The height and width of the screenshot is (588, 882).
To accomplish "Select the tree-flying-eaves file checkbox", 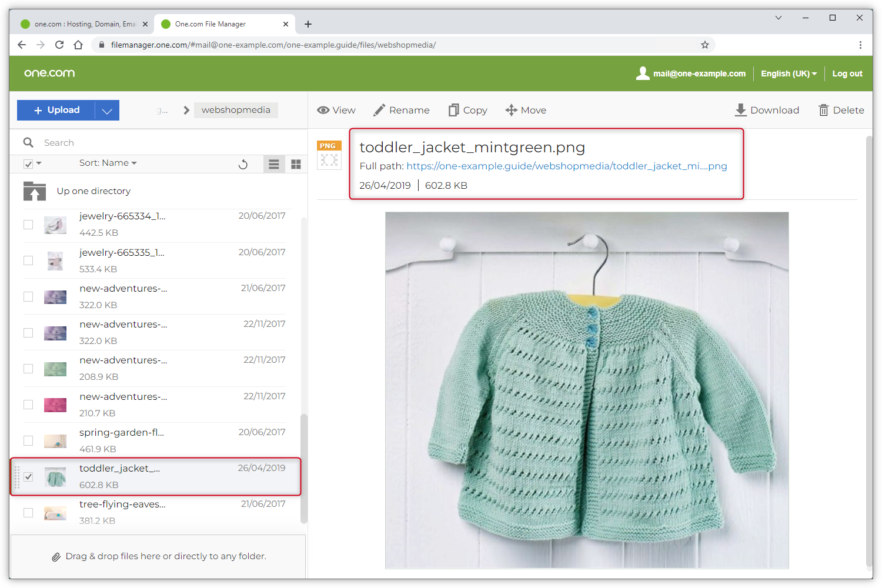I will 28,513.
